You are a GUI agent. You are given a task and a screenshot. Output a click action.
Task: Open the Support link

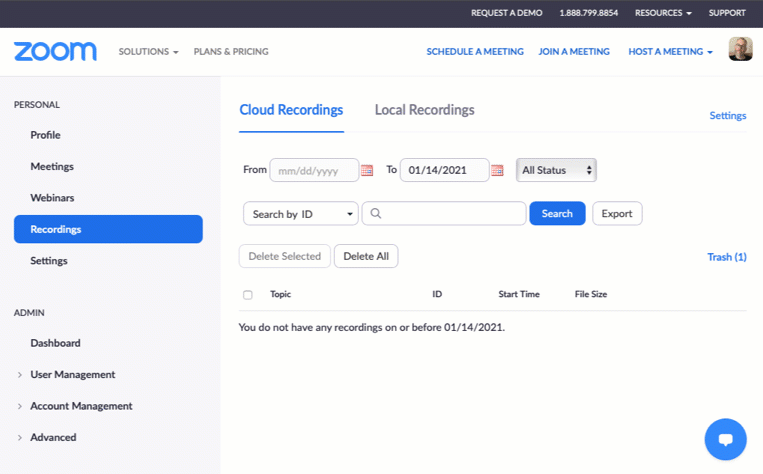coord(727,13)
